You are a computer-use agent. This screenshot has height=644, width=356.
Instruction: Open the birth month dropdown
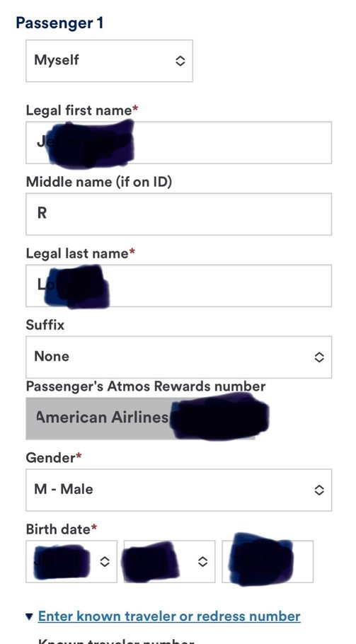point(71,561)
